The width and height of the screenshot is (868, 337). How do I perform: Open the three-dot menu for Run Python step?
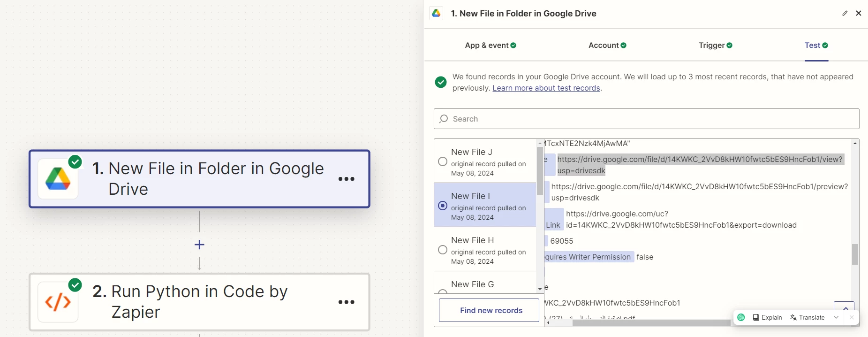pyautogui.click(x=347, y=302)
